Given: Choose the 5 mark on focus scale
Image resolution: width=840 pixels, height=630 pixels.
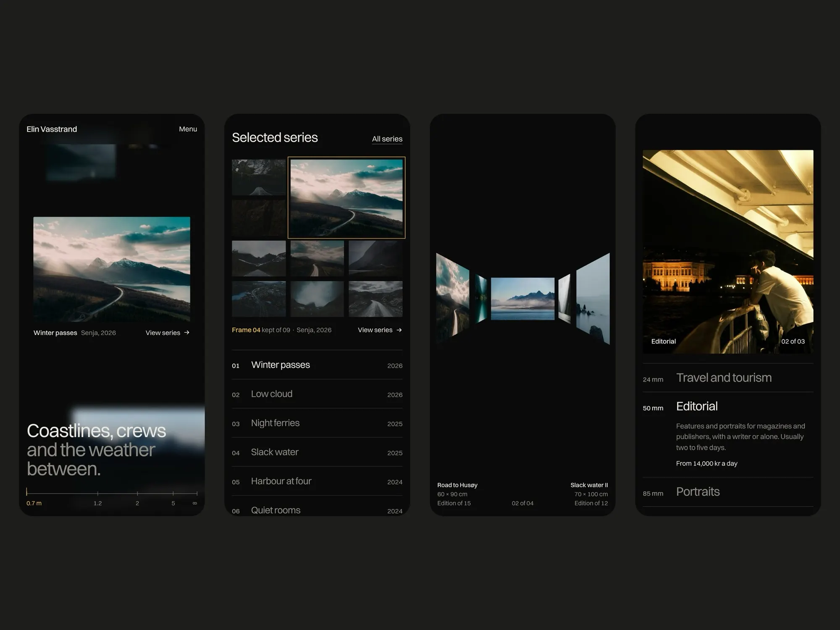Looking at the screenshot, I should click(x=173, y=503).
